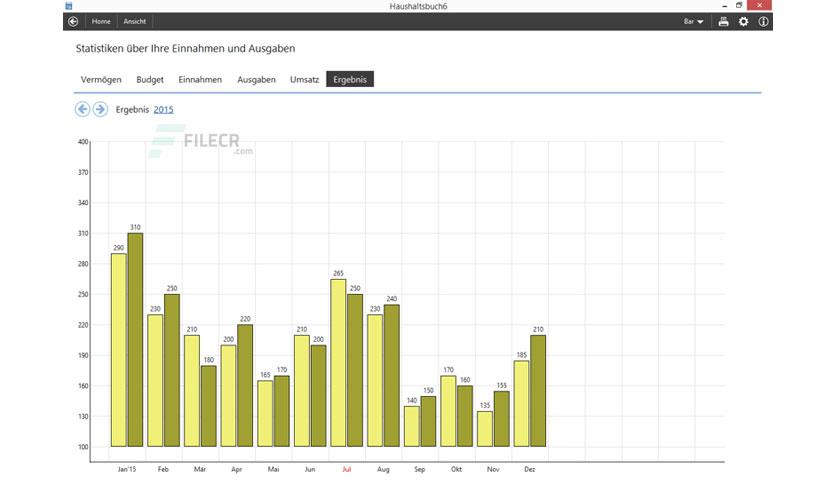Select the Ergebnis tab
Viewport: 836px width, 484px height.
pos(350,79)
